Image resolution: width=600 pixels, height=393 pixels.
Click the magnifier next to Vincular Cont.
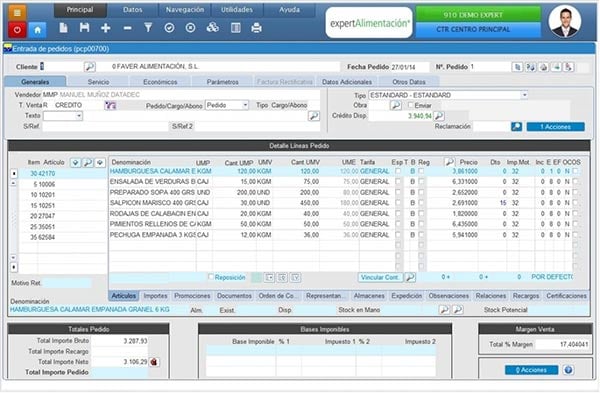(410, 277)
